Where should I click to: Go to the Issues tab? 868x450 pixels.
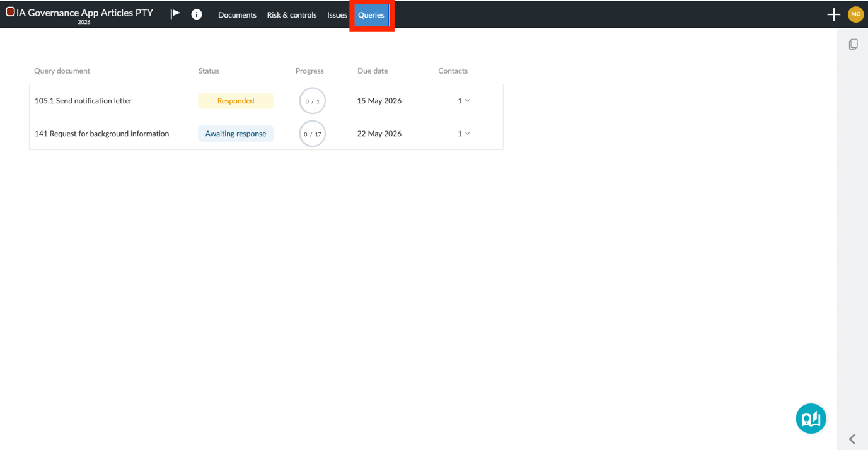337,15
